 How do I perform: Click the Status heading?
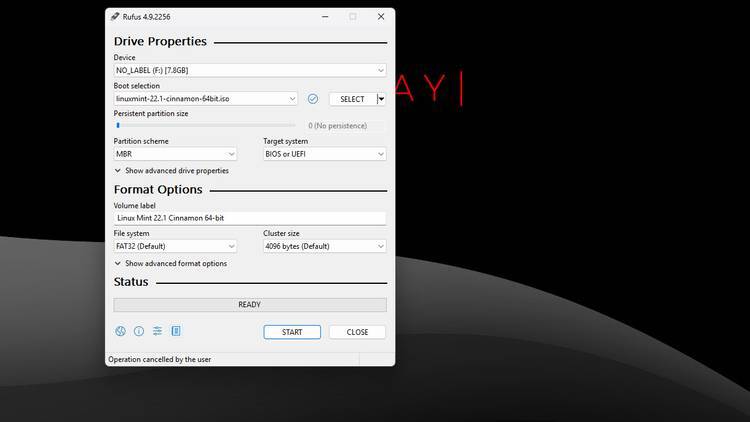click(131, 282)
